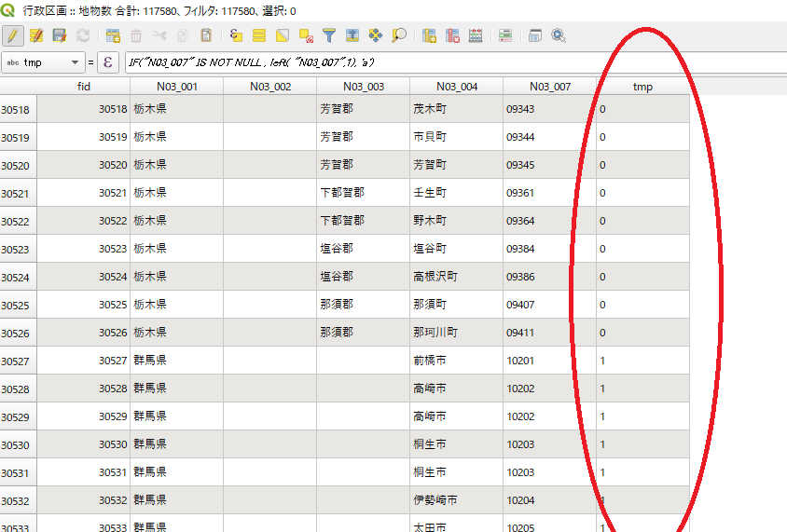Click 塩谷郡 cell in row 30523
787x532 pixels.
tap(364, 249)
